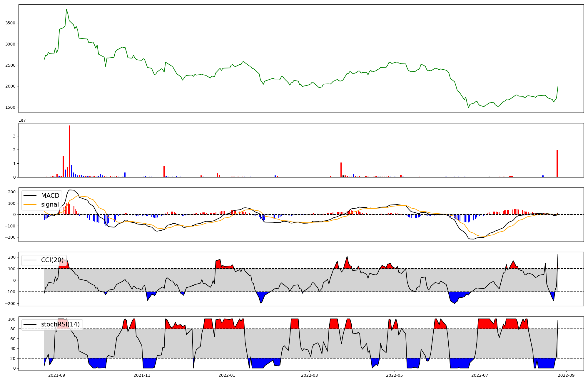Viewport: 588px width, 382px height.
Task: Click the MACD legend label
Action: 50,196
